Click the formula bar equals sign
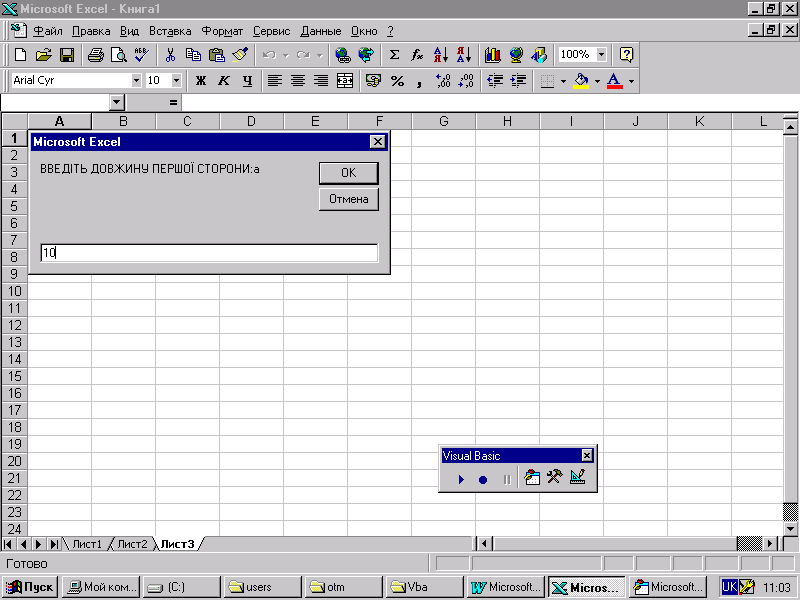Screen dimensions: 800x600 pyautogui.click(x=173, y=103)
